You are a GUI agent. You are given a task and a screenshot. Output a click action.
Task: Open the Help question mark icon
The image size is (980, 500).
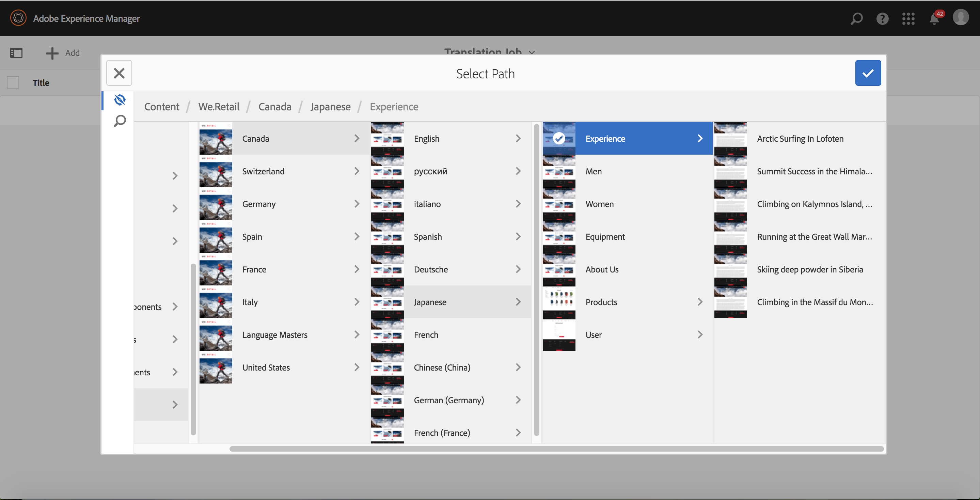[882, 18]
